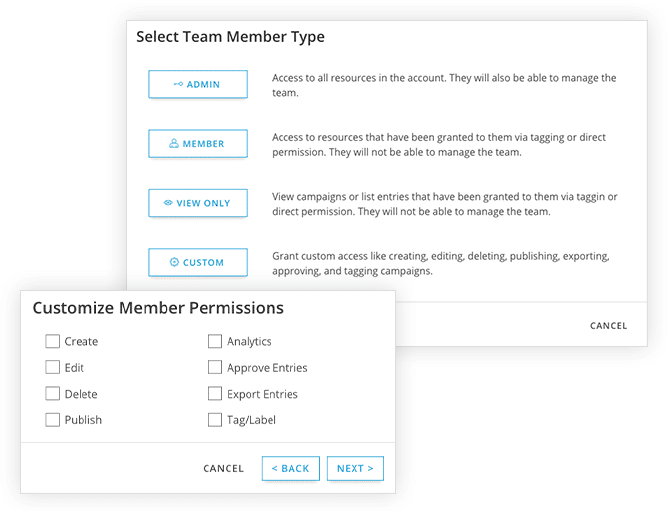The width and height of the screenshot is (668, 514).
Task: Cancel the Select Team Member Type dialog
Action: pyautogui.click(x=608, y=326)
